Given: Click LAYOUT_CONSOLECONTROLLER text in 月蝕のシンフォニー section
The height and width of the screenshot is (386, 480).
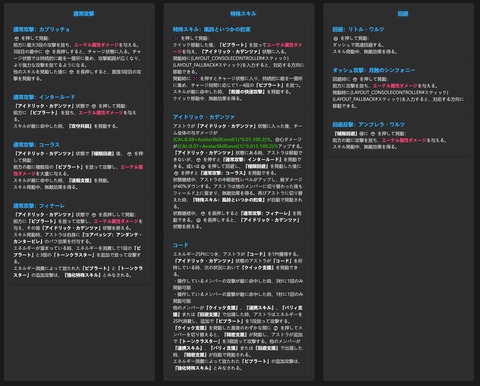Looking at the screenshot, I should (x=399, y=93).
